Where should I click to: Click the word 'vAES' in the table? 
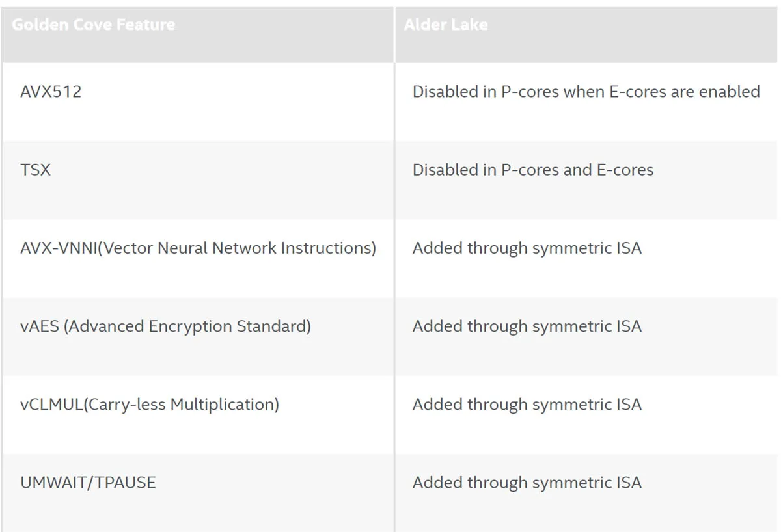click(40, 326)
